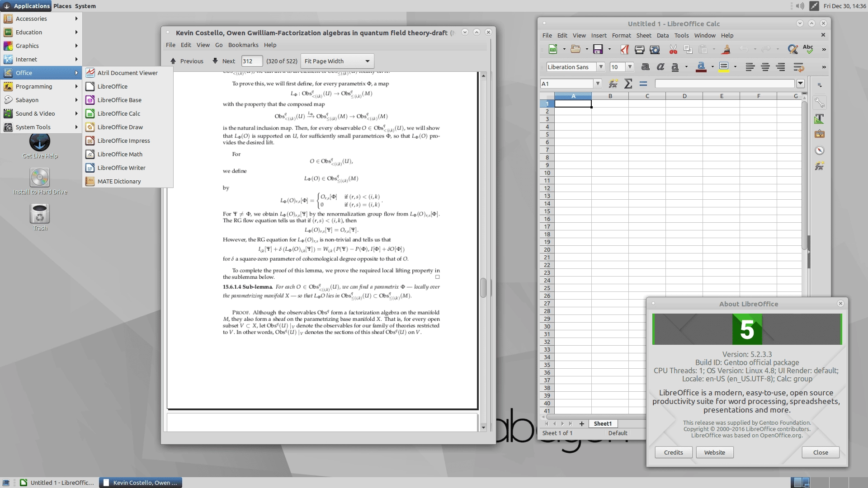Select Clone Formatting paintbrush tool

[726, 49]
